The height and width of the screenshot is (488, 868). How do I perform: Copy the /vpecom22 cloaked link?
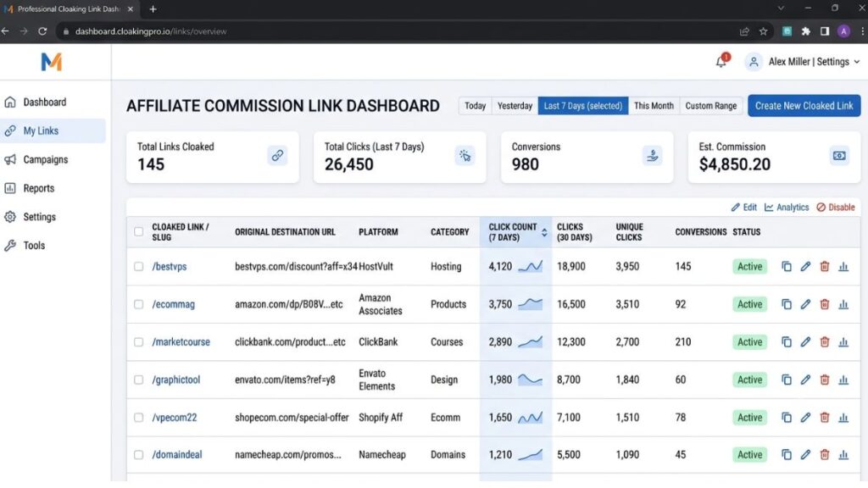point(786,418)
